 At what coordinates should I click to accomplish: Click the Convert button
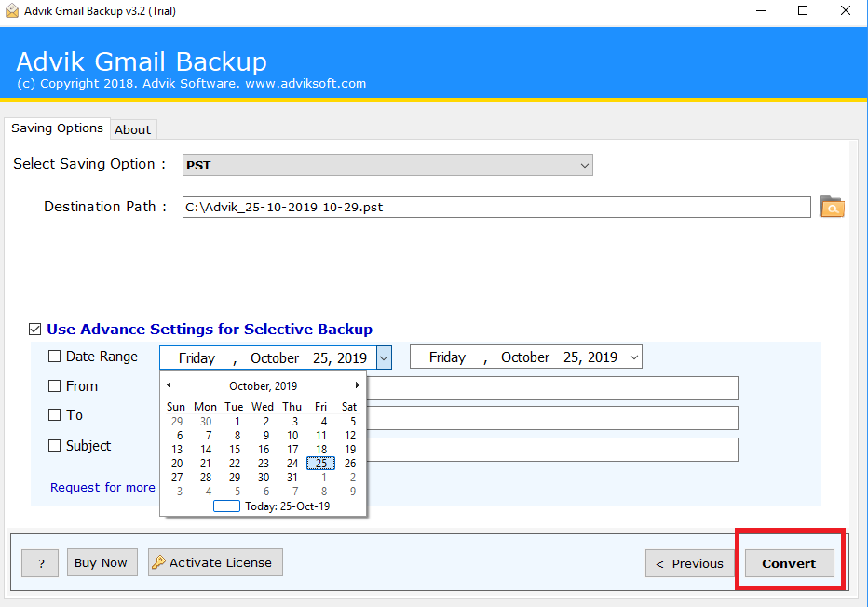click(789, 563)
